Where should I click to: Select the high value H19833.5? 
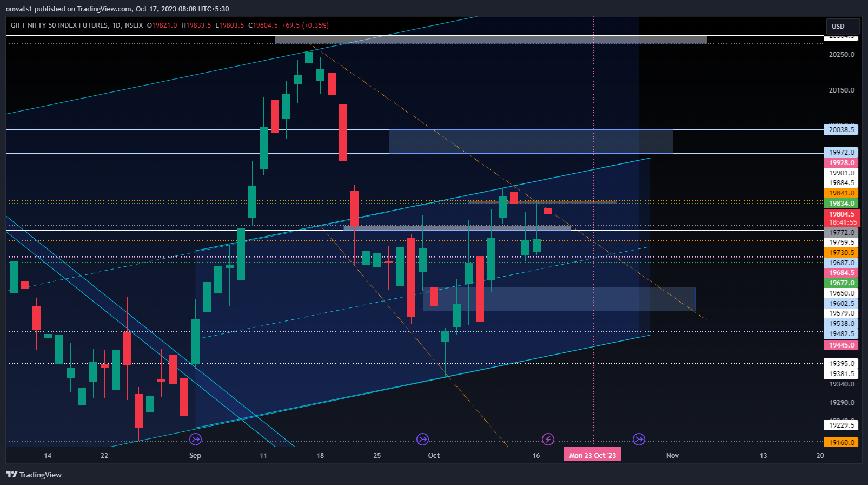(196, 25)
